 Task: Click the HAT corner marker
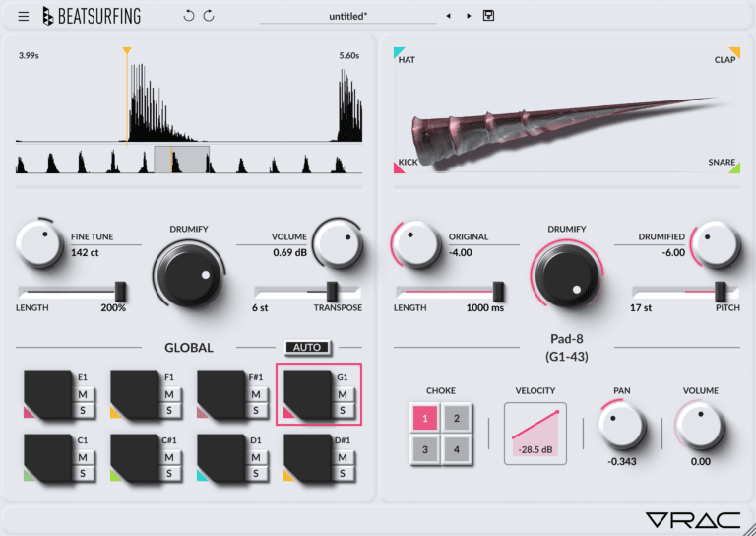pyautogui.click(x=400, y=52)
